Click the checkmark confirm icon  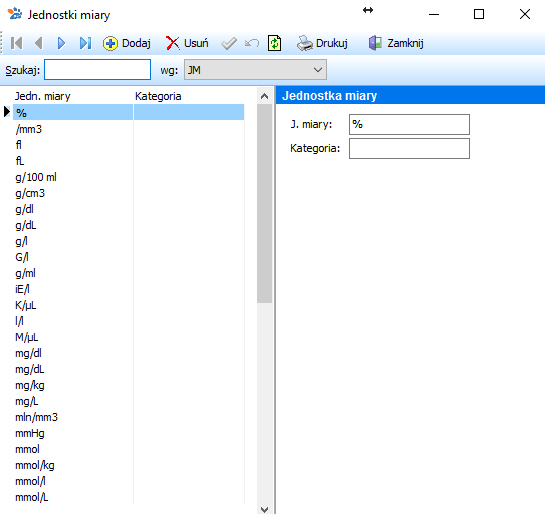[x=229, y=43]
